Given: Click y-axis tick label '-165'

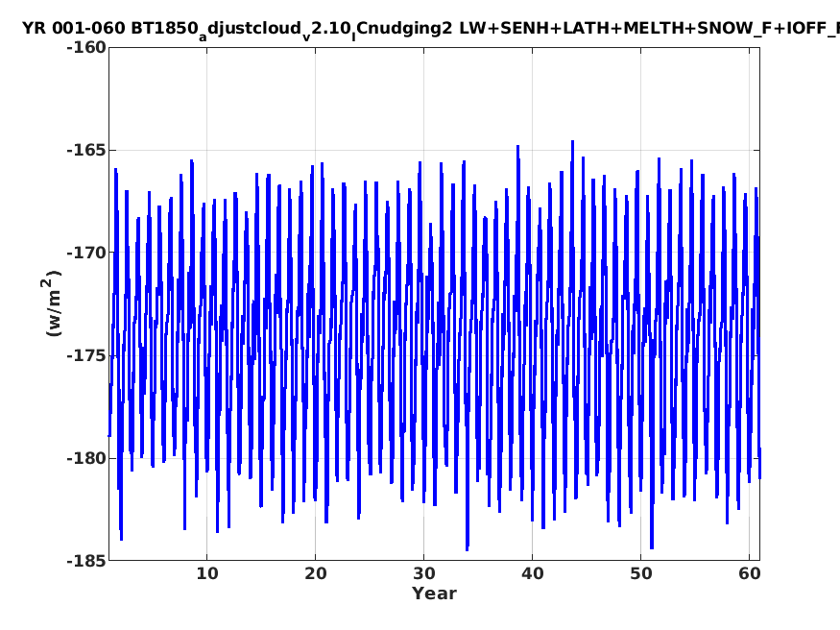Looking at the screenshot, I should click(x=86, y=150).
